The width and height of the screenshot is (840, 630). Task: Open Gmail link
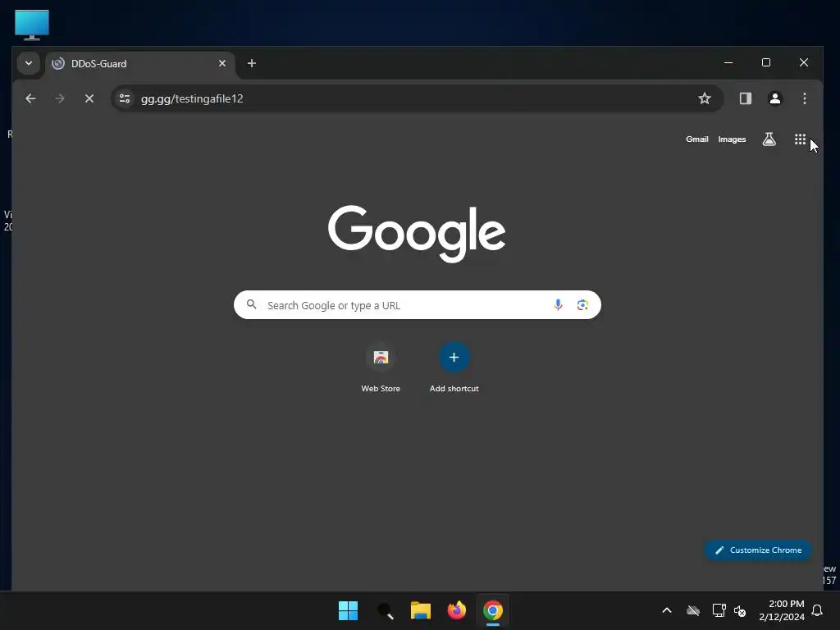pyautogui.click(x=697, y=139)
